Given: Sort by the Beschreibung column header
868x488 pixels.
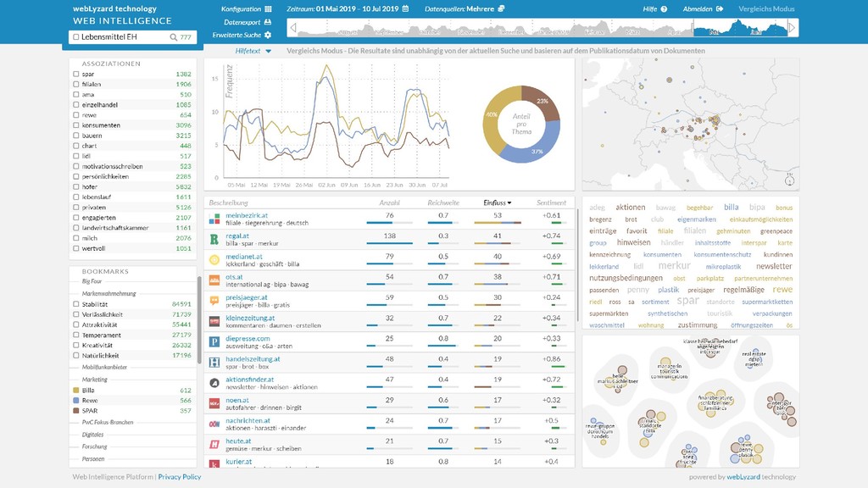Looking at the screenshot, I should point(229,203).
